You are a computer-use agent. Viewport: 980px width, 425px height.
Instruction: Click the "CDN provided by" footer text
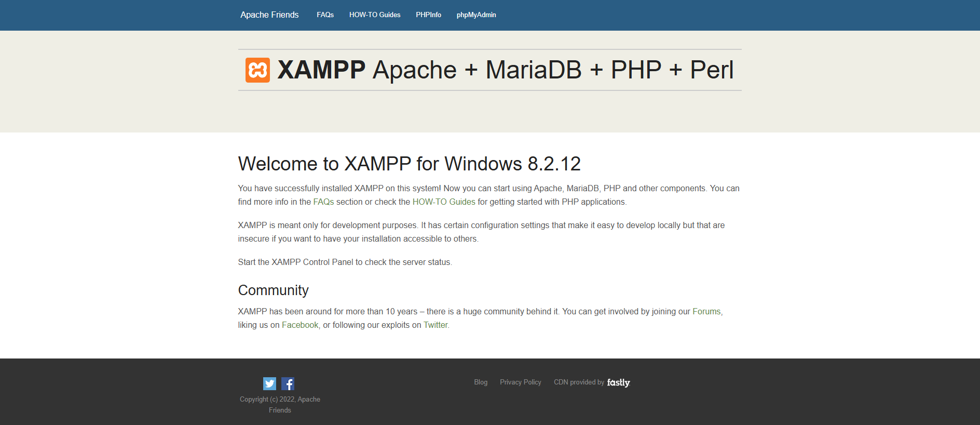(x=579, y=382)
